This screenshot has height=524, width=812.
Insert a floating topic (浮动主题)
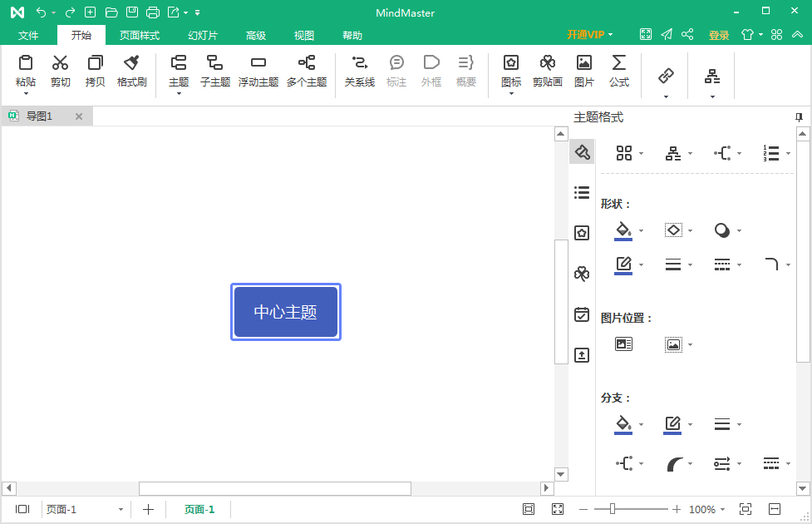click(258, 70)
